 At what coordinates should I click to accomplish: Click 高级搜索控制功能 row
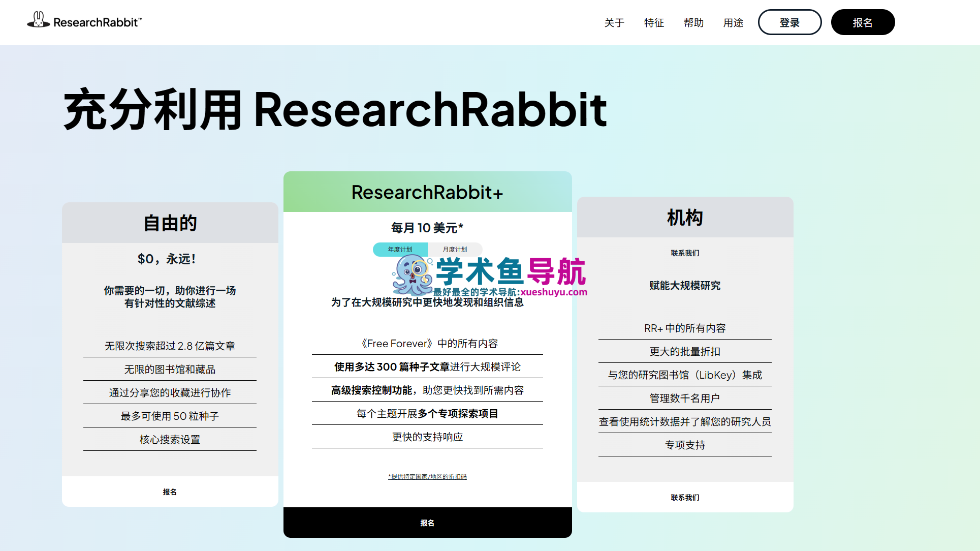427,390
